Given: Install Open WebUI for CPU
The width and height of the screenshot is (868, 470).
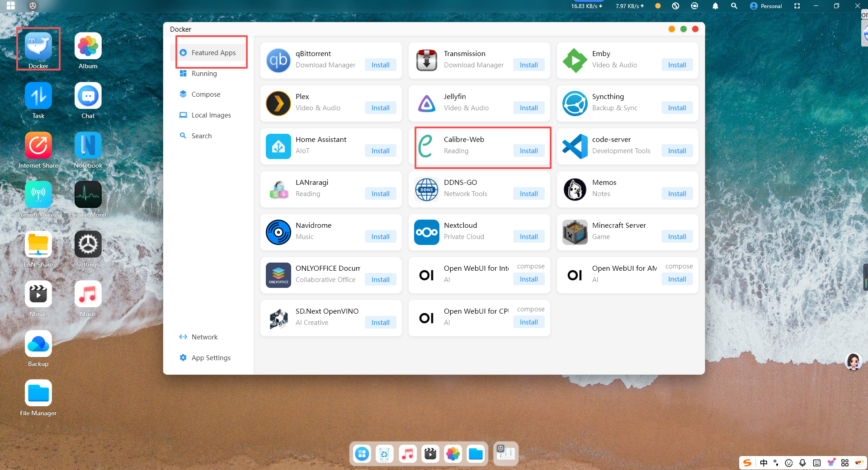Looking at the screenshot, I should (x=529, y=322).
